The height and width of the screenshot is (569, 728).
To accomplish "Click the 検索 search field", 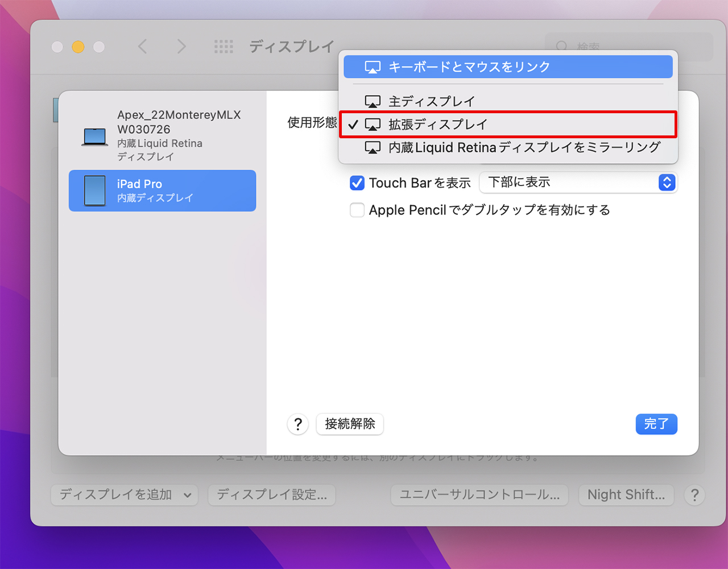I will coord(629,47).
